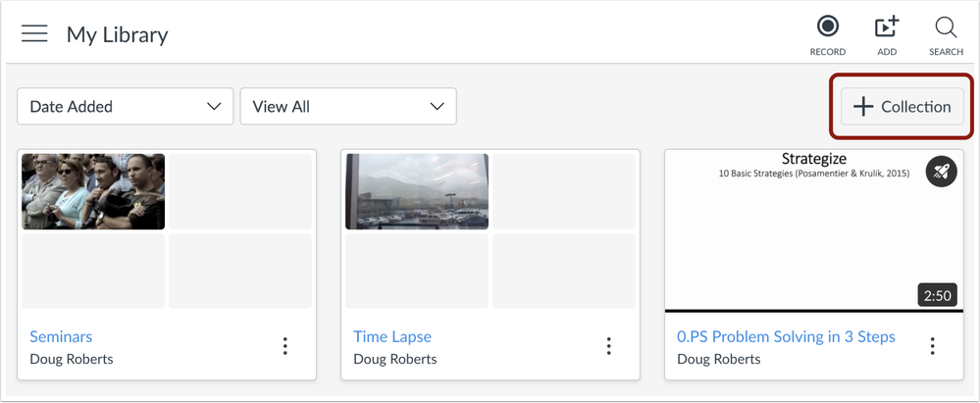Screen dimensions: 980x403
Task: Click the plus Collection button
Action: coord(902,107)
